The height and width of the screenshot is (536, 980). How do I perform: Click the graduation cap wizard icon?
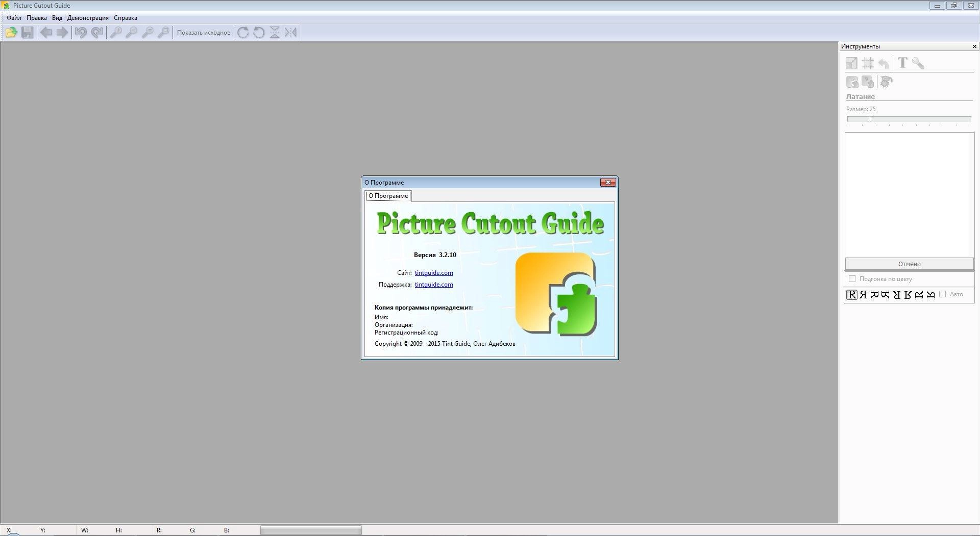coord(887,82)
